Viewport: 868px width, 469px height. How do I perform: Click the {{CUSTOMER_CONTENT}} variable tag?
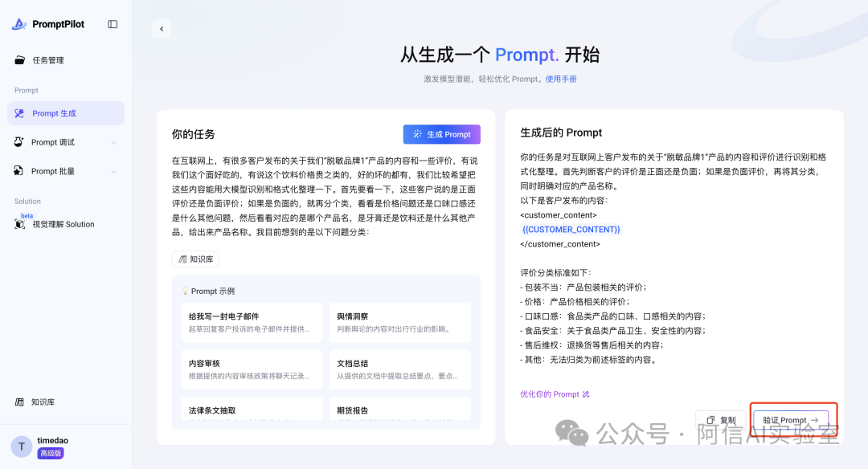click(x=571, y=230)
